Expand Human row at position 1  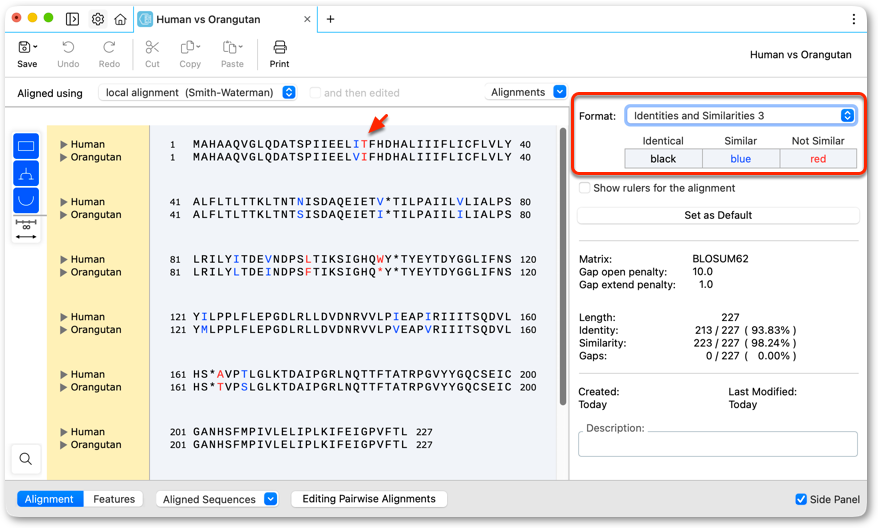64,144
